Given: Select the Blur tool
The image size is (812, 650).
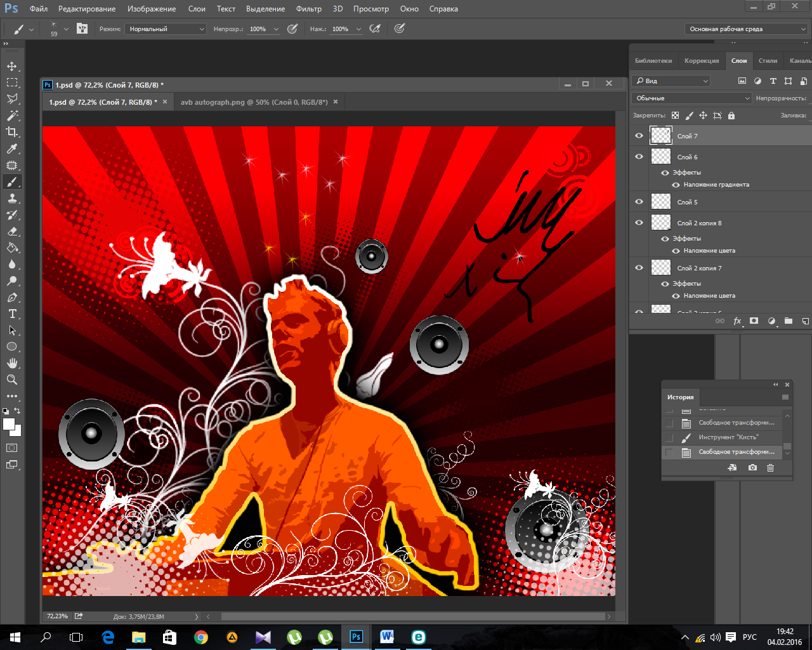Looking at the screenshot, I should [x=12, y=264].
